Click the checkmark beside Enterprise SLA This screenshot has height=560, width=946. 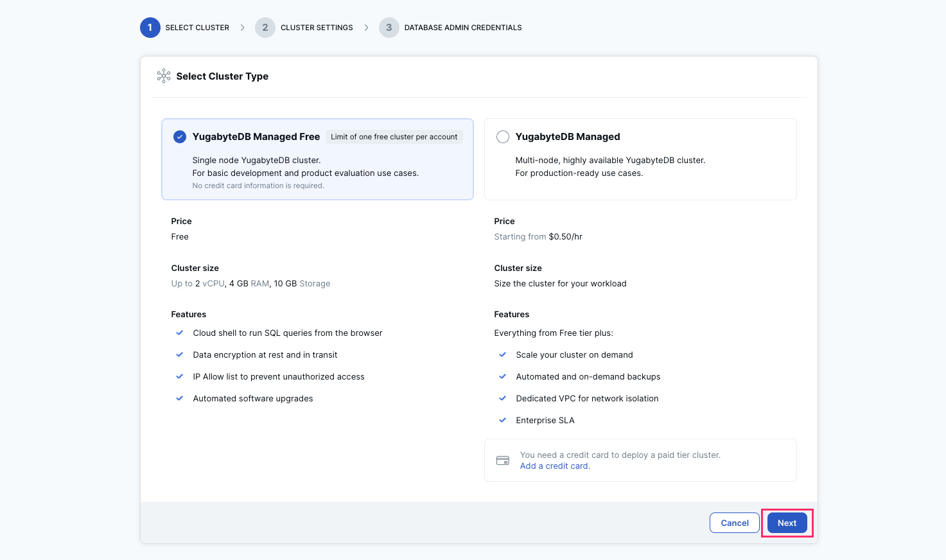pos(503,419)
